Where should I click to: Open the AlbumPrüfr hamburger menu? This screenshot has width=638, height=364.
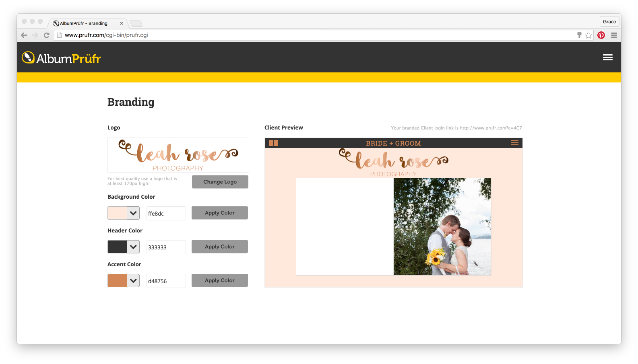[x=607, y=58]
